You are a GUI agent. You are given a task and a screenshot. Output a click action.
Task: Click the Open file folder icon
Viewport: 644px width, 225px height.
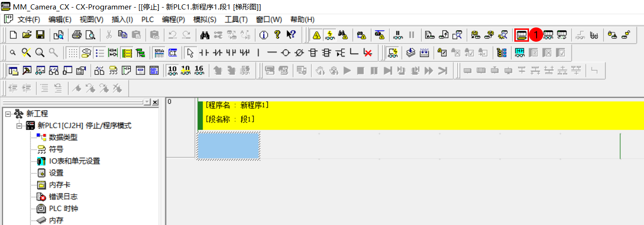point(27,35)
